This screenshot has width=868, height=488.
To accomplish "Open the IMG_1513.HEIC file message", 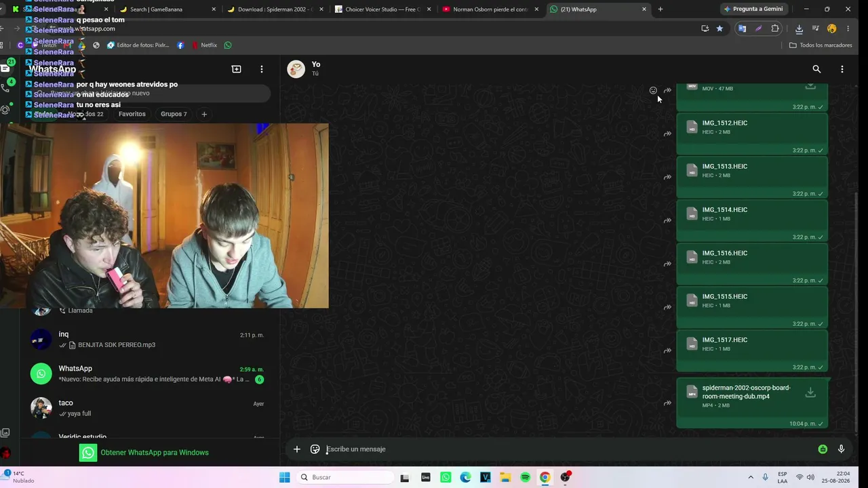I will point(752,178).
